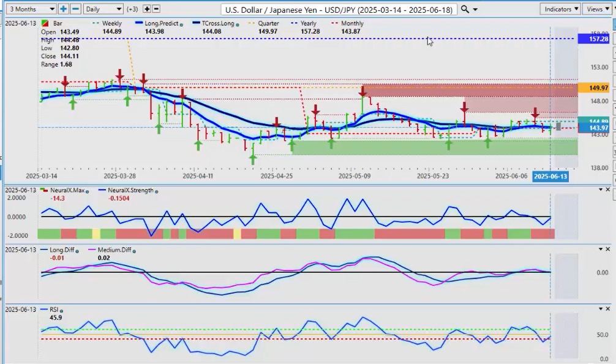Click the settings dot next to TCross.Long

point(238,24)
